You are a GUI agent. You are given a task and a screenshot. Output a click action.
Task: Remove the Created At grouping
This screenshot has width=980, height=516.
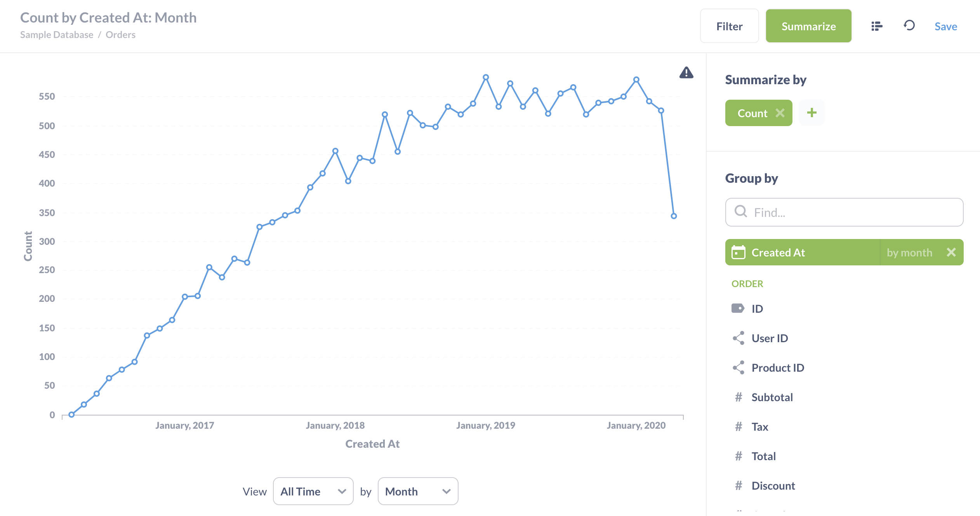[951, 253]
